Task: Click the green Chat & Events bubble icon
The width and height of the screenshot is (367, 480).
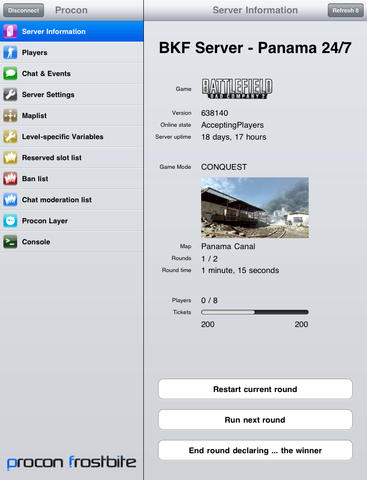Action: click(x=10, y=73)
